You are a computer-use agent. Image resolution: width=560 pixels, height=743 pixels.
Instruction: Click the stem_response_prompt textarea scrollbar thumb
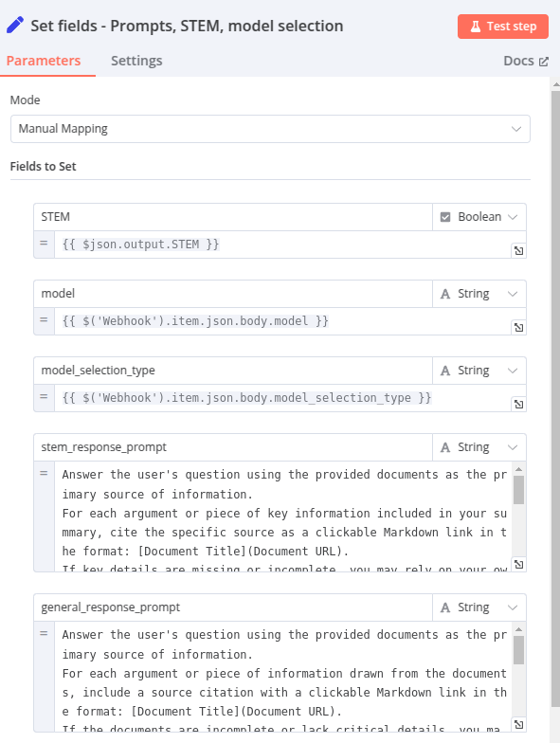pos(519,491)
